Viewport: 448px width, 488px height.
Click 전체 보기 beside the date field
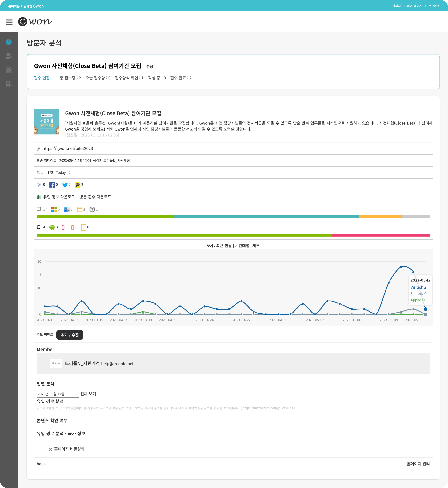(x=88, y=394)
